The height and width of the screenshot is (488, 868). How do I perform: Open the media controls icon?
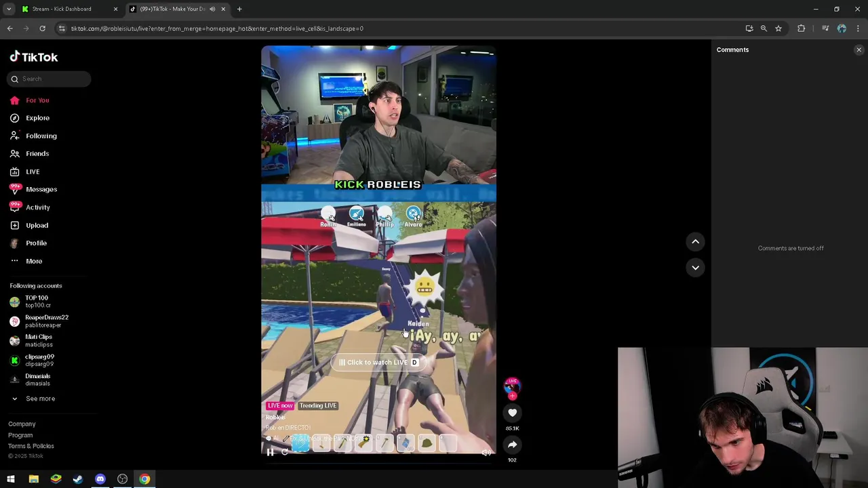[825, 28]
